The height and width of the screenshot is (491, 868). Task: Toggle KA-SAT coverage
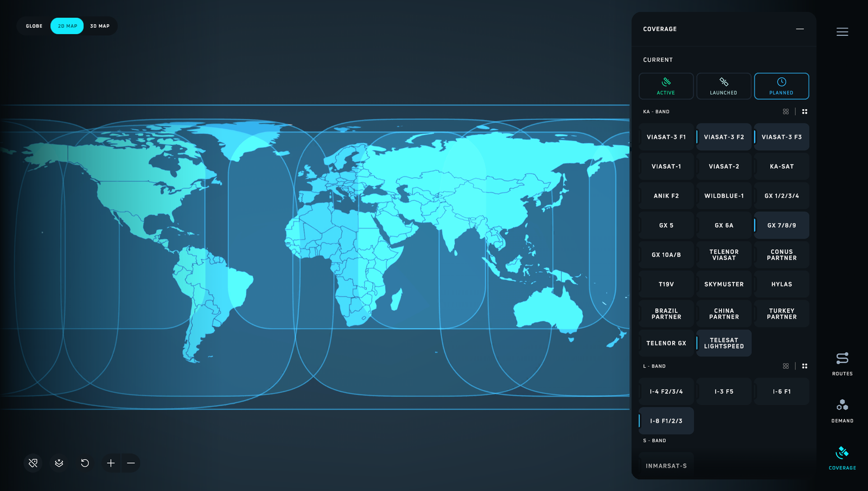click(781, 167)
